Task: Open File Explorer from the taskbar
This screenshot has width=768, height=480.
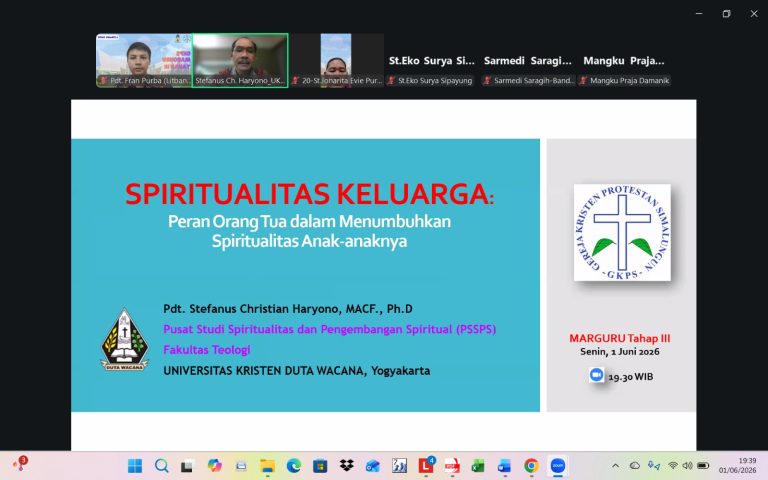Action: [x=267, y=466]
